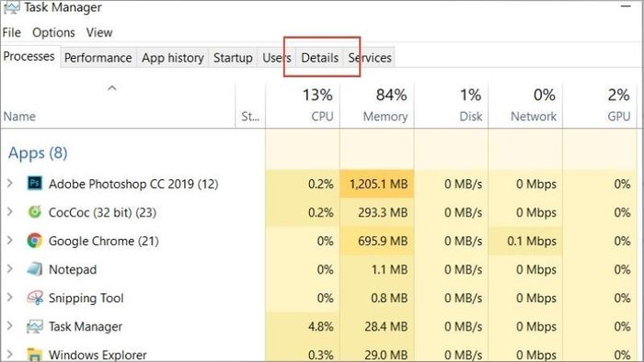Click the Task Manager title bar icon
This screenshot has height=362, width=644.
click(11, 7)
